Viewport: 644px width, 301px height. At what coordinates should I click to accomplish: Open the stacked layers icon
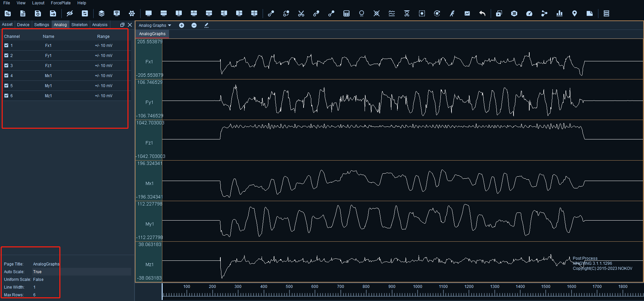tap(102, 13)
